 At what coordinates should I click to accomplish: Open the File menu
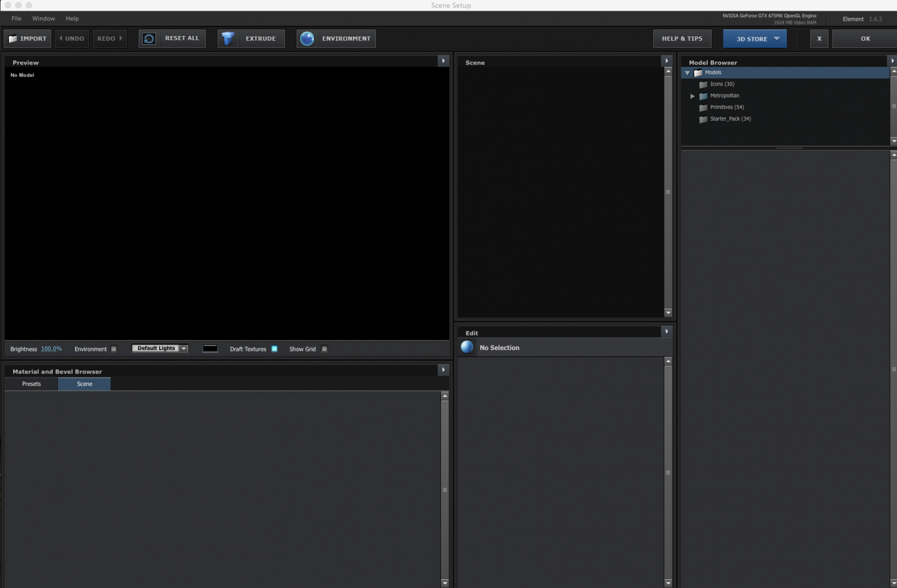(x=16, y=19)
